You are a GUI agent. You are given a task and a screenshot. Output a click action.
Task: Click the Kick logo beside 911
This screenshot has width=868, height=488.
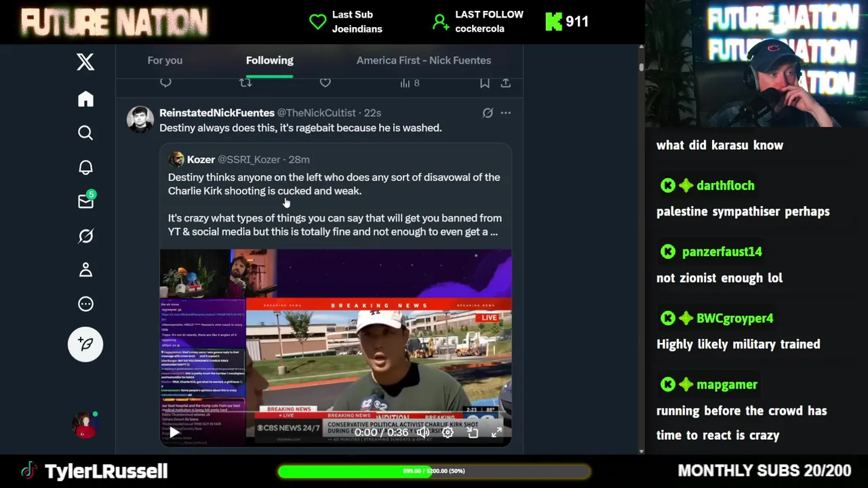tap(553, 22)
